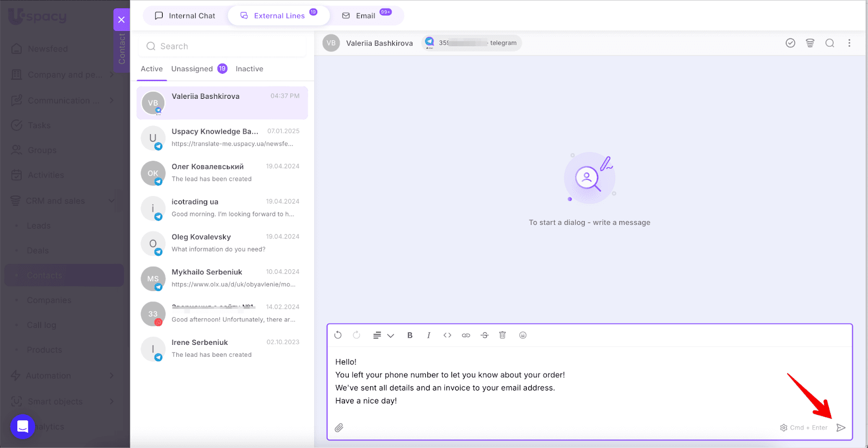868x448 pixels.
Task: Switch to the Internal Chat tab
Action: [x=185, y=16]
